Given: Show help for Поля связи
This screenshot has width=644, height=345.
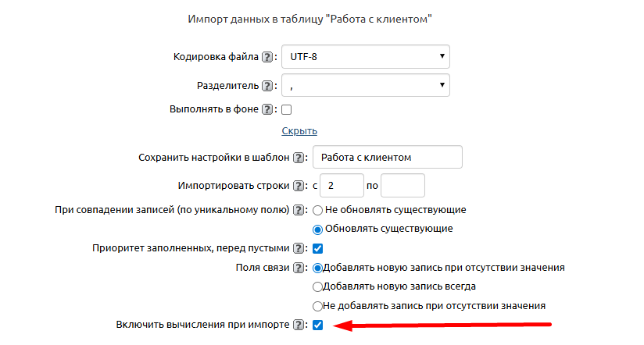Looking at the screenshot, I should tap(299, 268).
